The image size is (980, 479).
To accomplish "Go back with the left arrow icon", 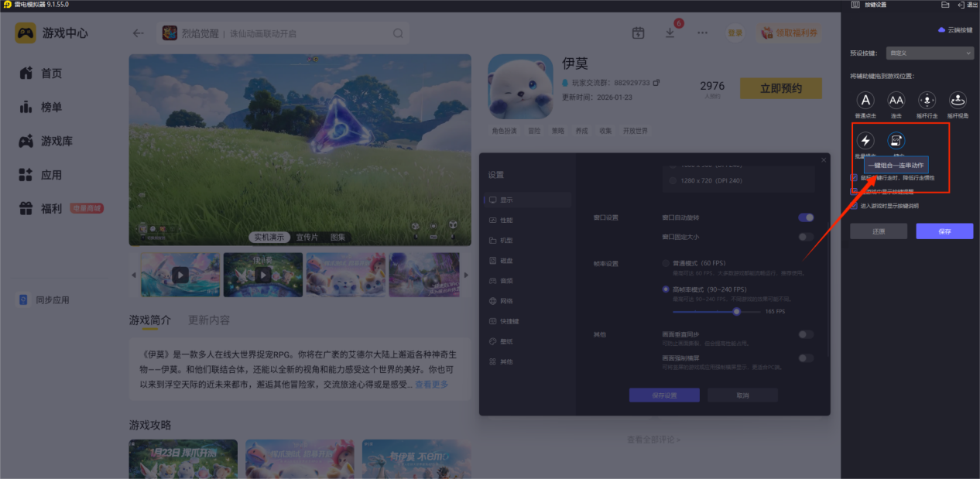I will (138, 33).
